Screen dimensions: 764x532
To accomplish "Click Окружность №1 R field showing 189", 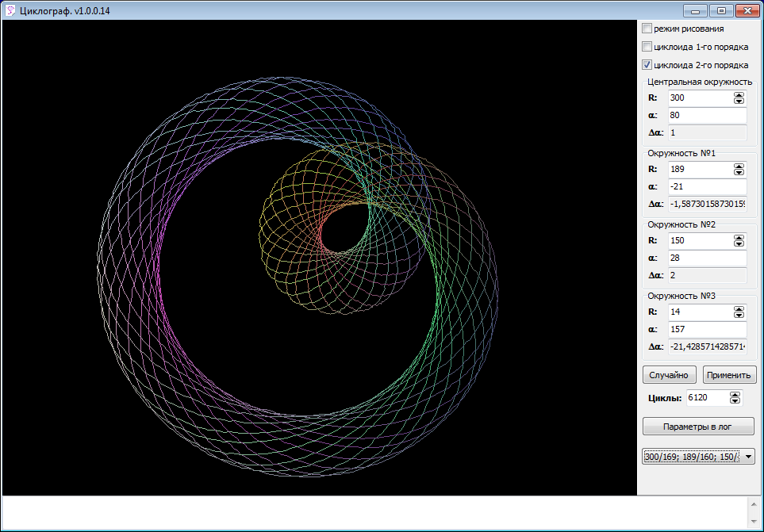I will pos(701,170).
